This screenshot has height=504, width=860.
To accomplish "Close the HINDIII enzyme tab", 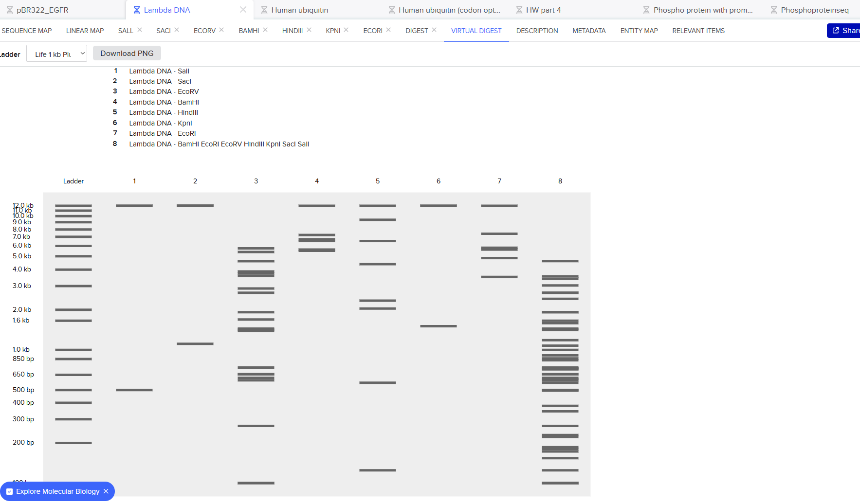I will [x=309, y=30].
